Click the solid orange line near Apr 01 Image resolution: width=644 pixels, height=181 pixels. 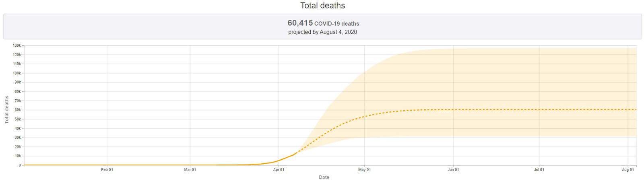tap(279, 160)
